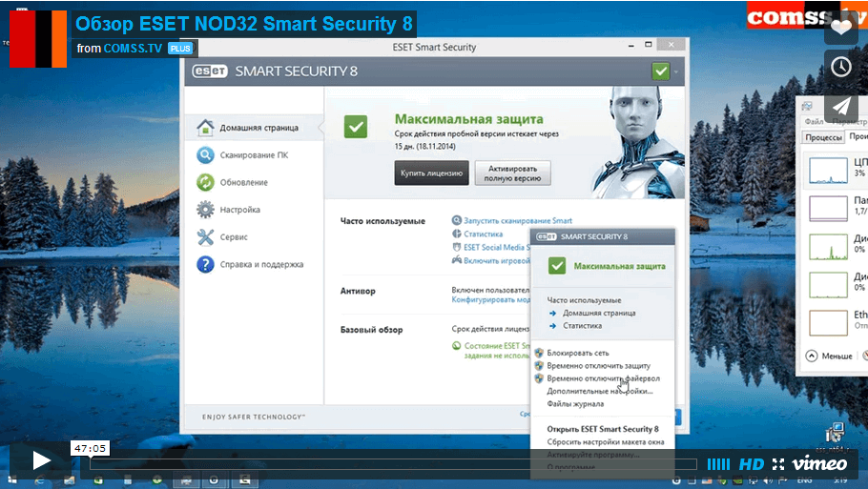Open the COMSS.TV author link
Screen dimensions: 868x489
133,48
